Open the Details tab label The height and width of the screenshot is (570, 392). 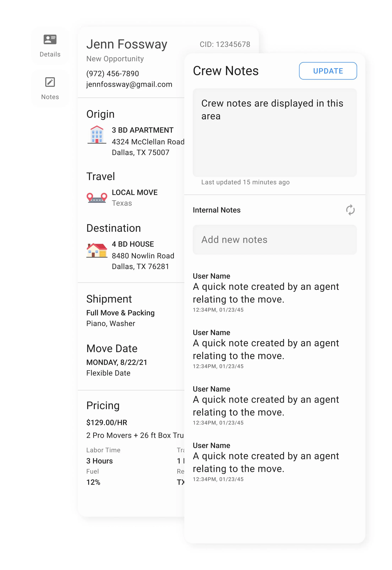(x=50, y=54)
